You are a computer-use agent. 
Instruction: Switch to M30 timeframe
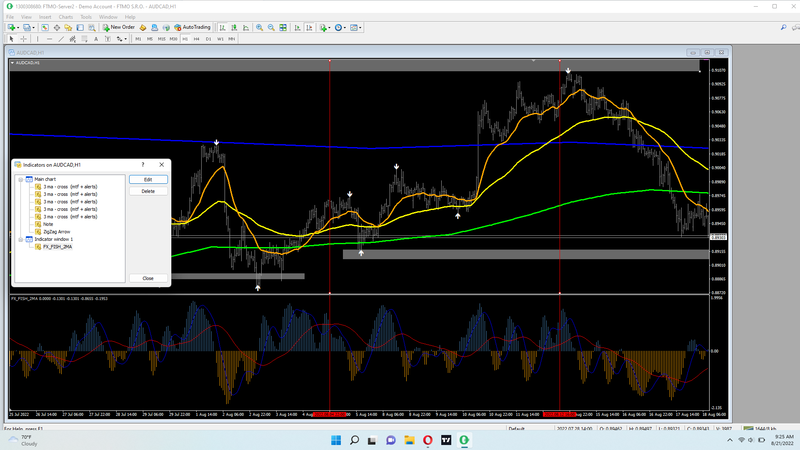pos(173,39)
